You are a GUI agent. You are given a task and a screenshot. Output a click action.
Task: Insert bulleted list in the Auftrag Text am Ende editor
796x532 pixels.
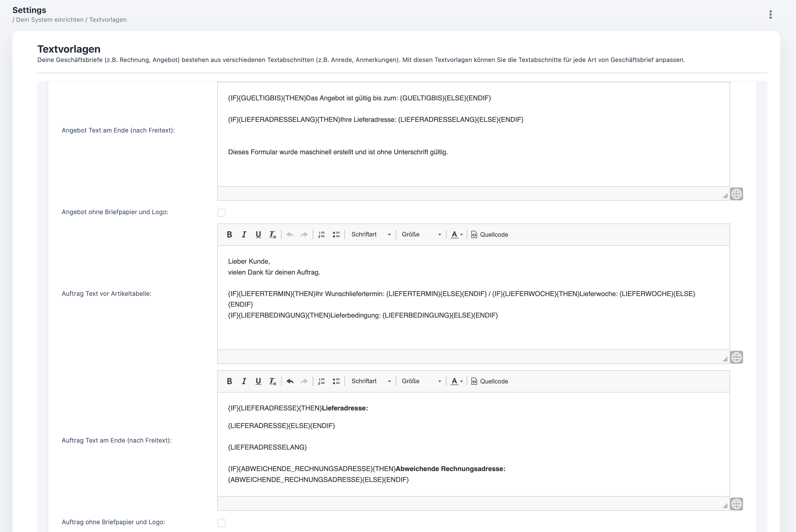pos(336,381)
